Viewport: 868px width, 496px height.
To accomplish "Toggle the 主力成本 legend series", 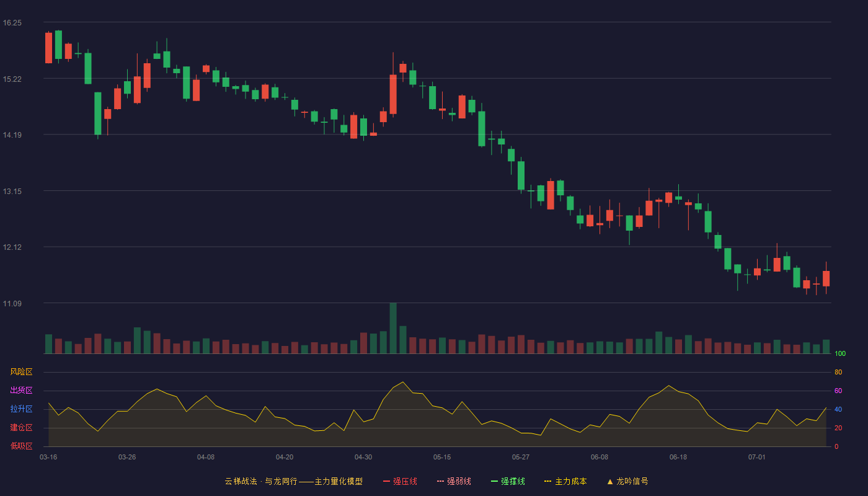I will coord(565,481).
